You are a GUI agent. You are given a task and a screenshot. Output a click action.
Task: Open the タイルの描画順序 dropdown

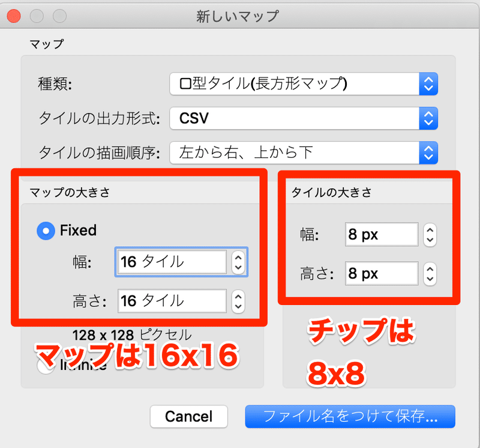coord(300,153)
